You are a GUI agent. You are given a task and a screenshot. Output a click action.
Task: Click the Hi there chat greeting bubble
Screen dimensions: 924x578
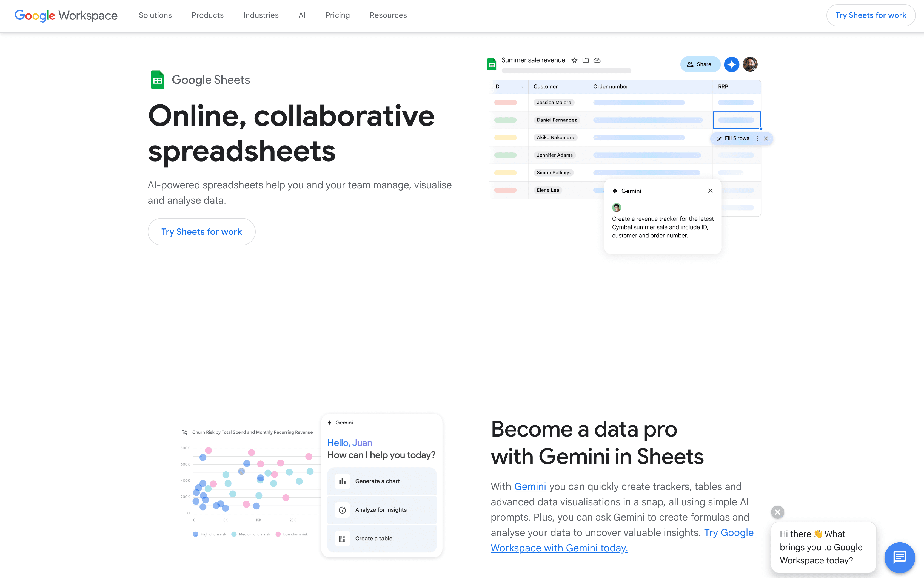click(823, 547)
